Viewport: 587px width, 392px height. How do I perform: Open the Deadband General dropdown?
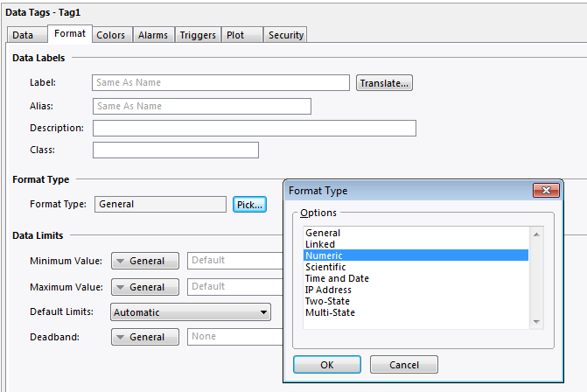pos(145,337)
